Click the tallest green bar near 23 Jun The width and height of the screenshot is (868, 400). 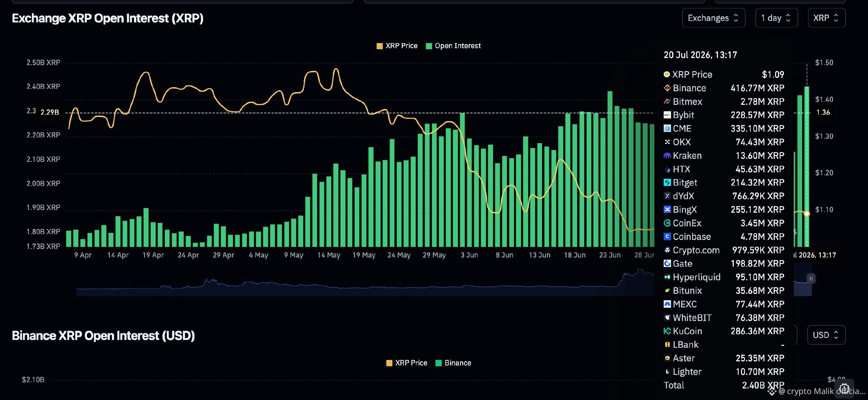tap(610, 169)
